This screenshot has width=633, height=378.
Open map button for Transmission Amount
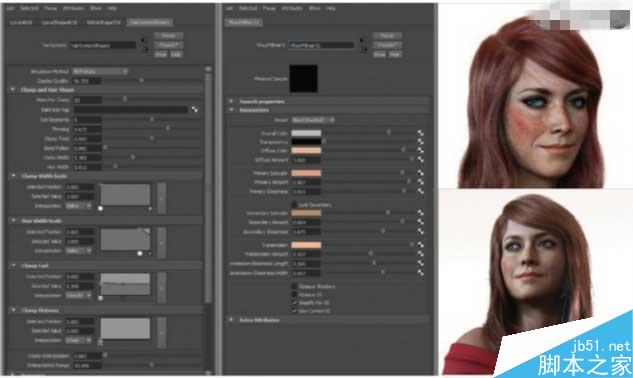click(x=420, y=254)
